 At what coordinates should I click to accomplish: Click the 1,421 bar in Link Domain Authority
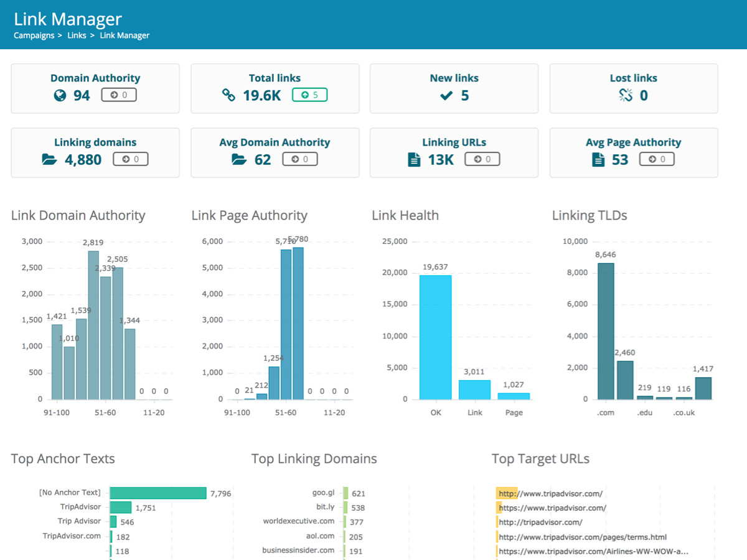point(57,362)
